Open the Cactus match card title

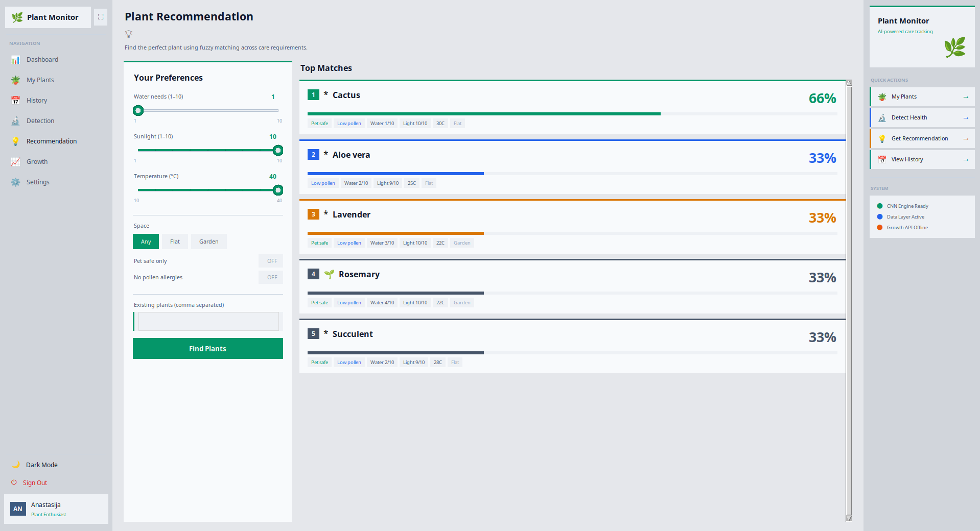(x=346, y=95)
